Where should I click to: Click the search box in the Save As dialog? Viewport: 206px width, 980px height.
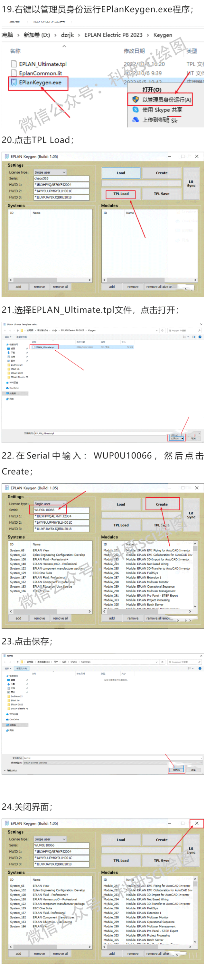click(x=184, y=662)
